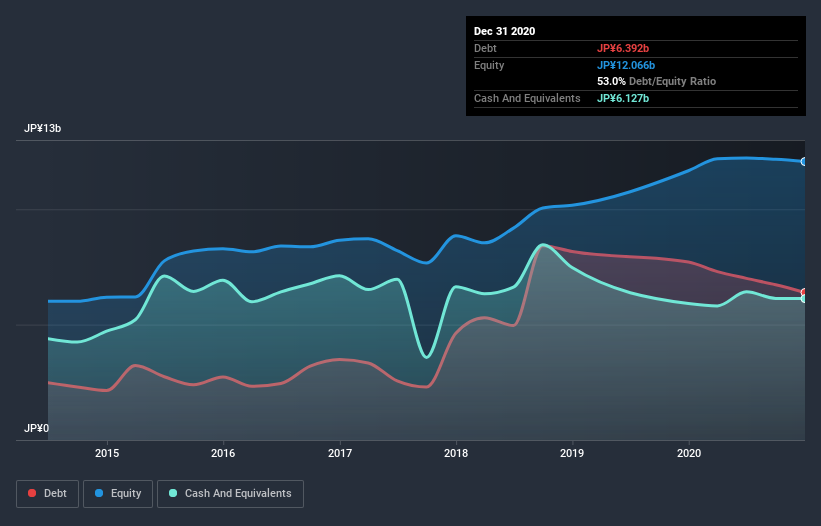Viewport: 821px width, 526px height.
Task: Toggle Cash And Equivalents legend button
Action: 230,494
